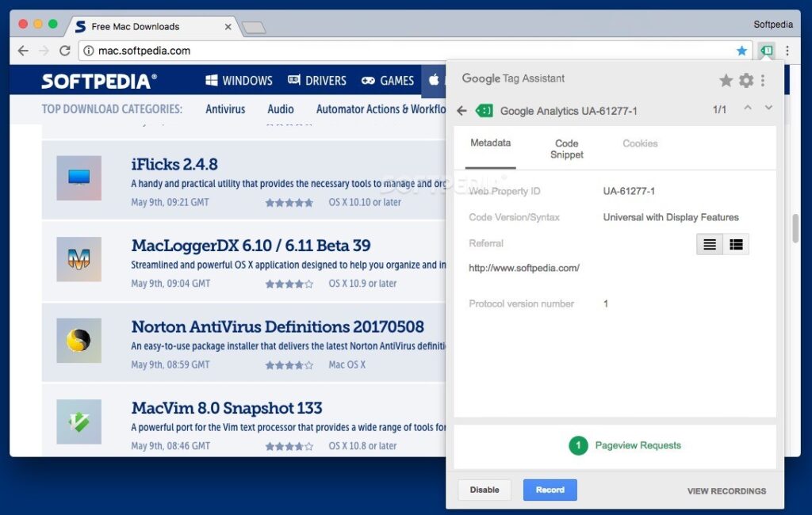Switch to detailed list view icon
Screen dimensions: 812x515
[736, 244]
